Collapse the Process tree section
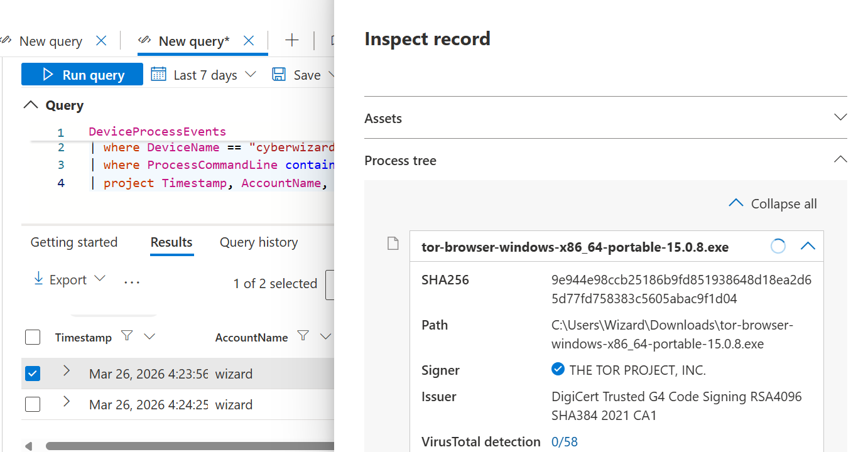This screenshot has width=868, height=452. (840, 160)
